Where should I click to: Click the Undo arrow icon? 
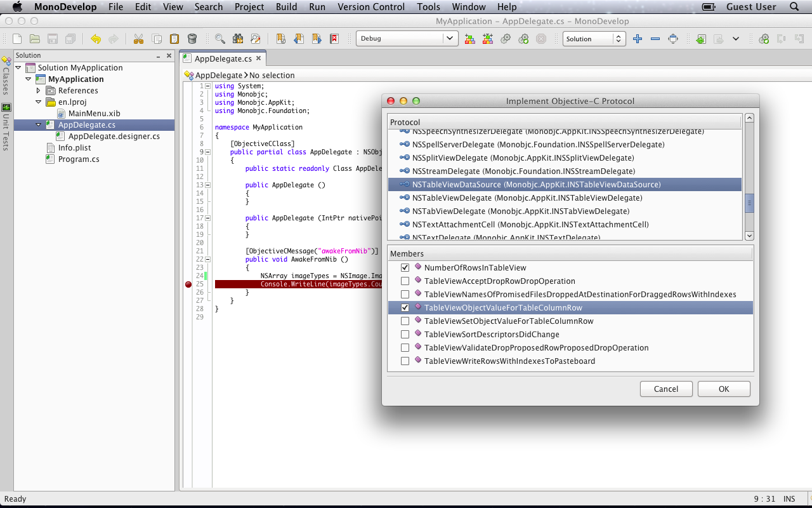tap(96, 39)
